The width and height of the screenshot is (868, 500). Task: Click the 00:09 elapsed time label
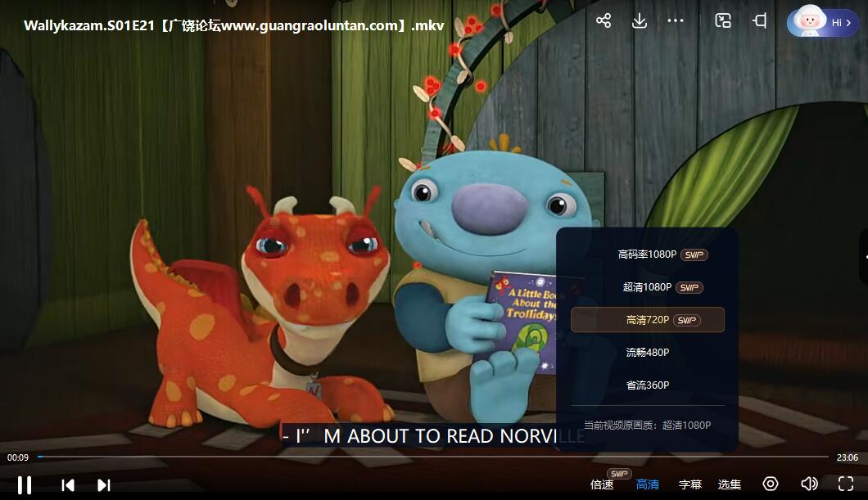[x=18, y=457]
